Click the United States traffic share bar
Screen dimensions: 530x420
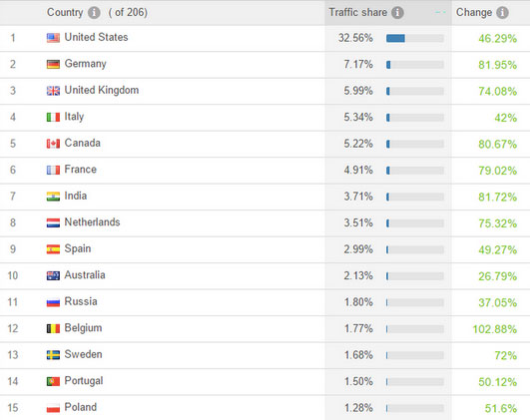pyautogui.click(x=415, y=38)
